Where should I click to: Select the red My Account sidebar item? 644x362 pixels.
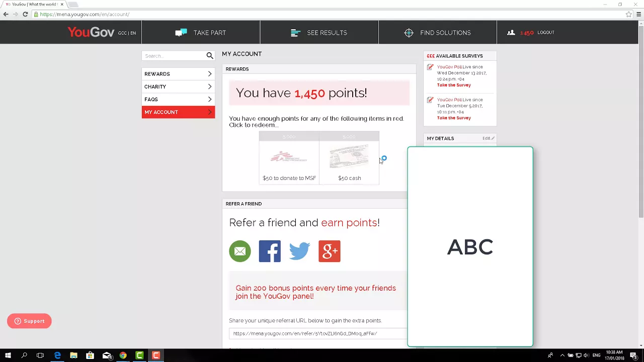pyautogui.click(x=178, y=112)
